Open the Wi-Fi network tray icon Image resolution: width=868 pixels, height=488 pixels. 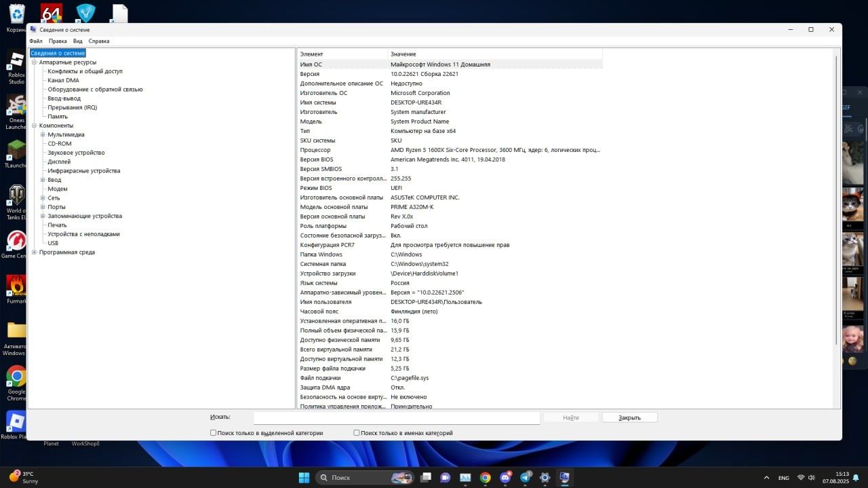(801, 478)
